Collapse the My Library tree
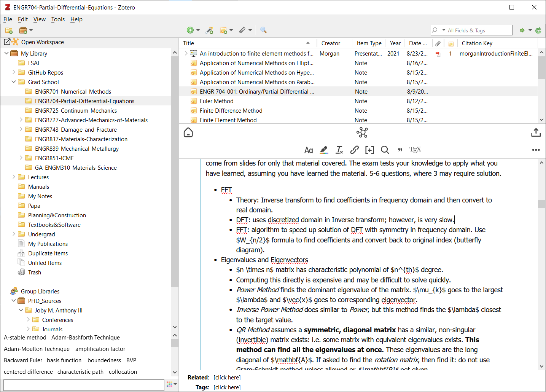 coord(6,53)
